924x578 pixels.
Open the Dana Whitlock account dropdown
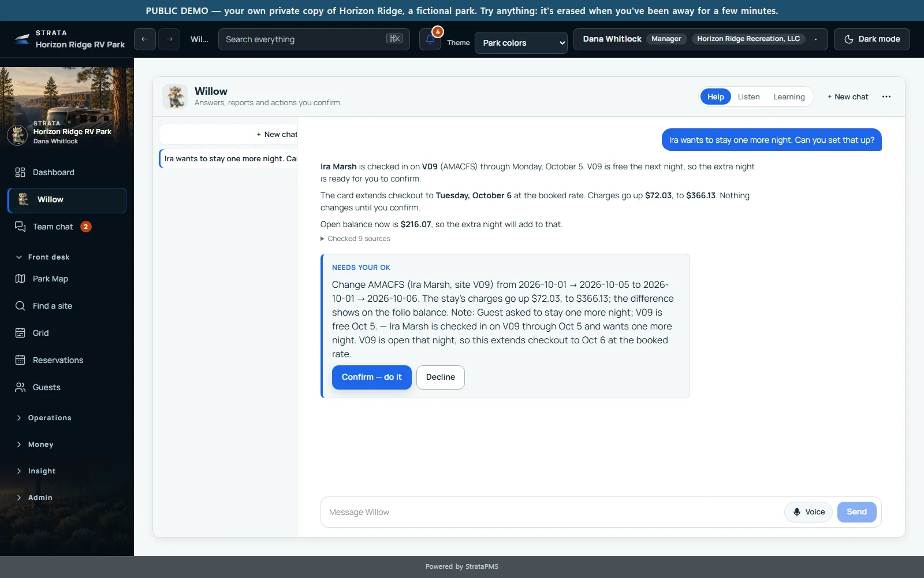point(701,39)
